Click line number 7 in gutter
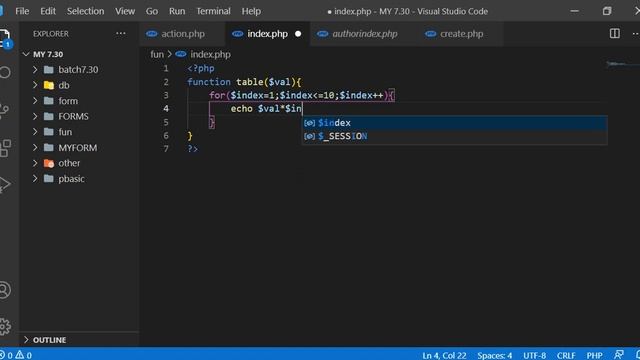The image size is (640, 360). [x=166, y=149]
